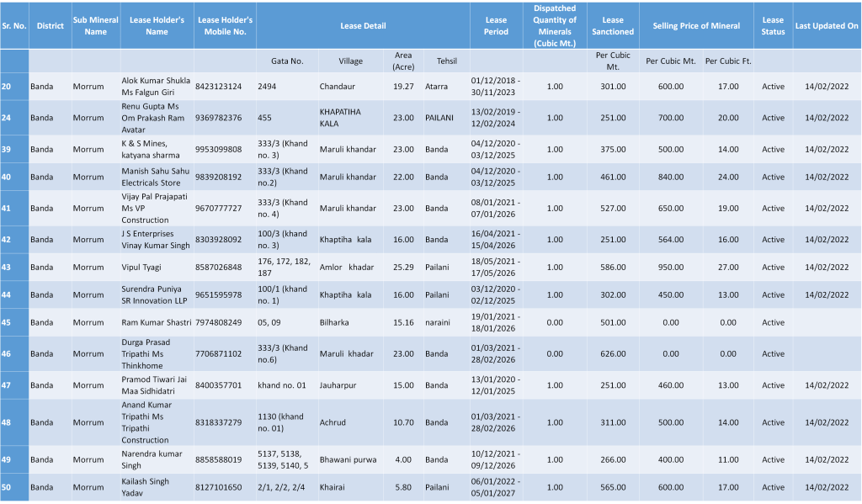Select the Lease Holder's Name column header
862x504 pixels.
click(x=156, y=26)
